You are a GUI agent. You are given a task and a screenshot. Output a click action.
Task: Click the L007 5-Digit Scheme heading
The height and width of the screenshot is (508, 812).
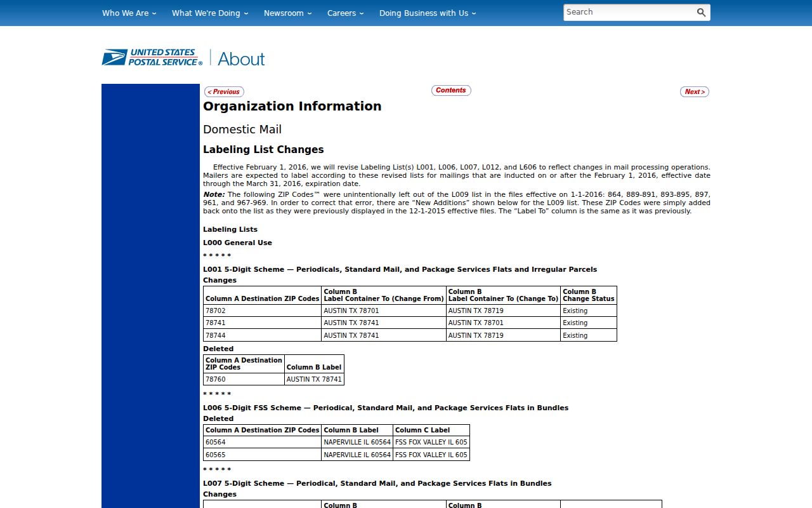tap(377, 483)
